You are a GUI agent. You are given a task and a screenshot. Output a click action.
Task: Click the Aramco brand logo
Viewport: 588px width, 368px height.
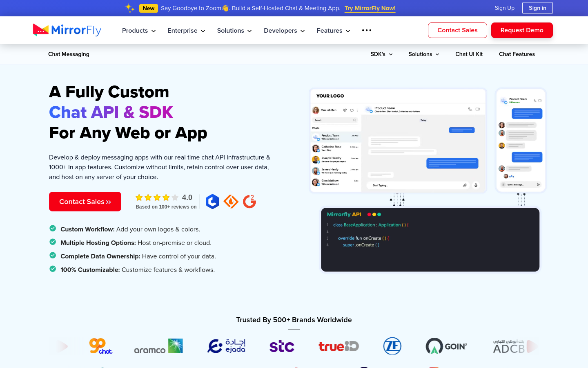click(158, 346)
